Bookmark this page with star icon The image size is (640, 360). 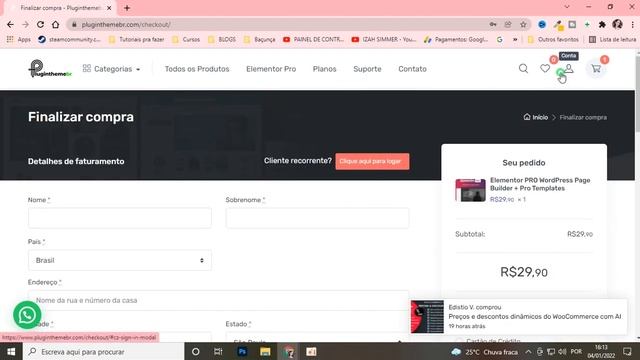pos(523,24)
